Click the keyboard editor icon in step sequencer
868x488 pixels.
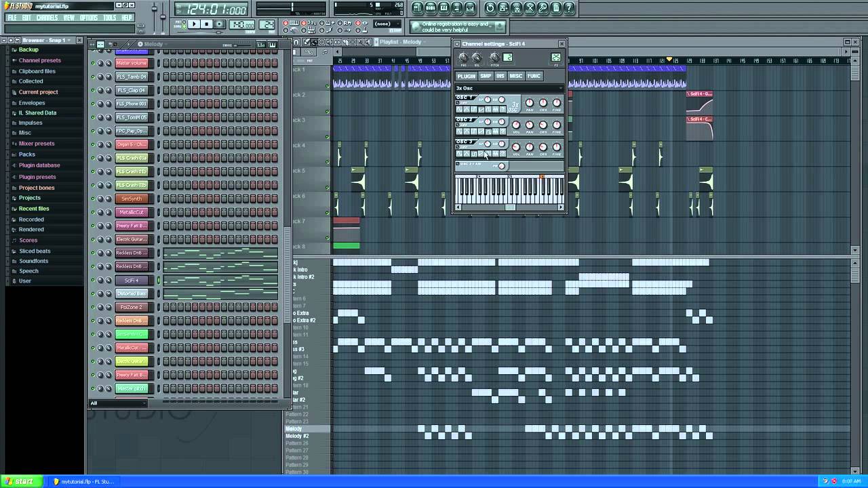273,45
